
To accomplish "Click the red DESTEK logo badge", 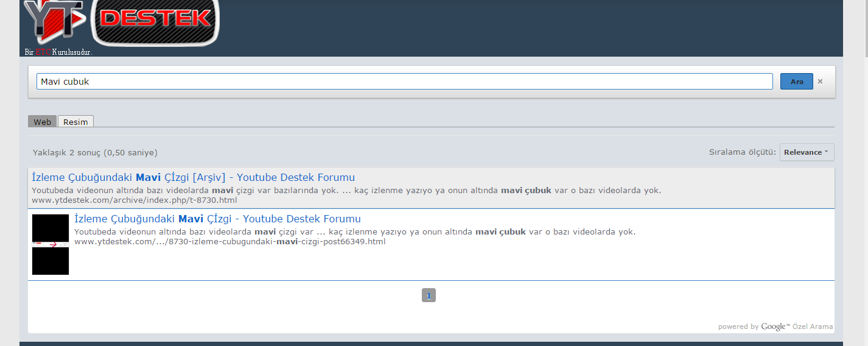I will click(x=155, y=20).
